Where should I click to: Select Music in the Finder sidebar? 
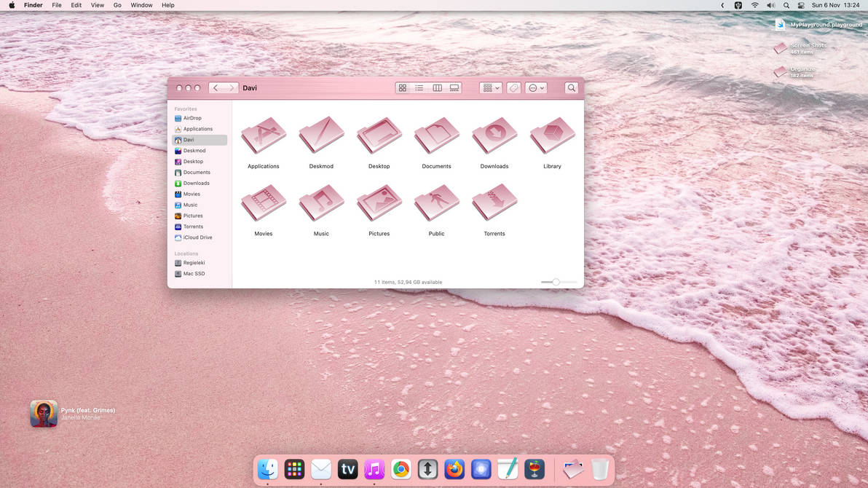(x=200, y=205)
